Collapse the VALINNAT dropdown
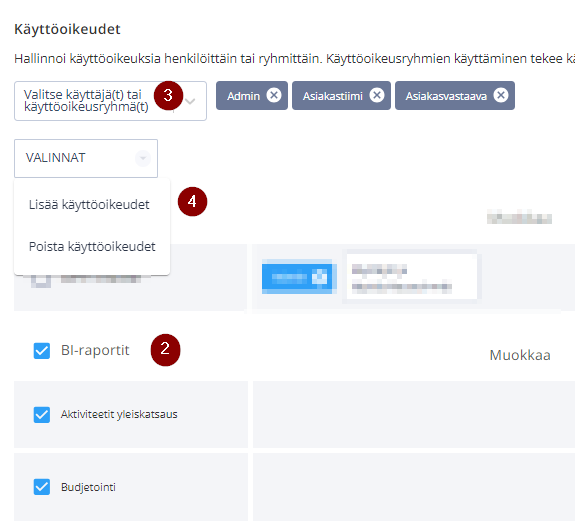Viewport: 575px width, 526px height. click(x=86, y=158)
